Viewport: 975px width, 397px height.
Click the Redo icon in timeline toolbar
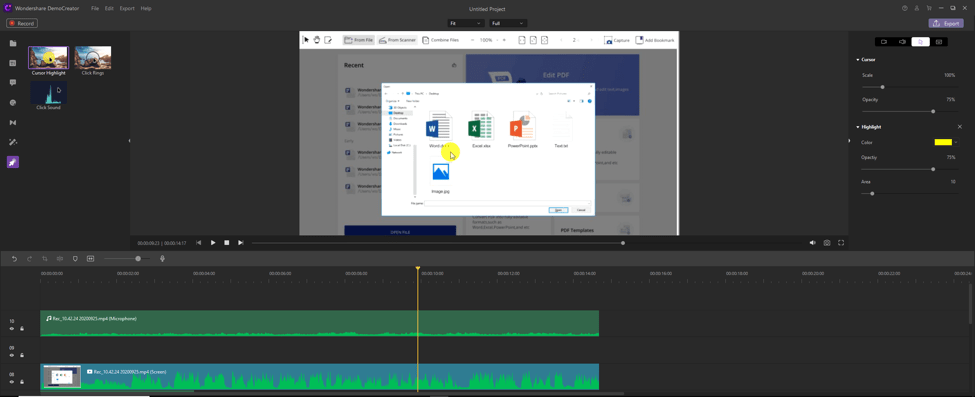(x=29, y=258)
